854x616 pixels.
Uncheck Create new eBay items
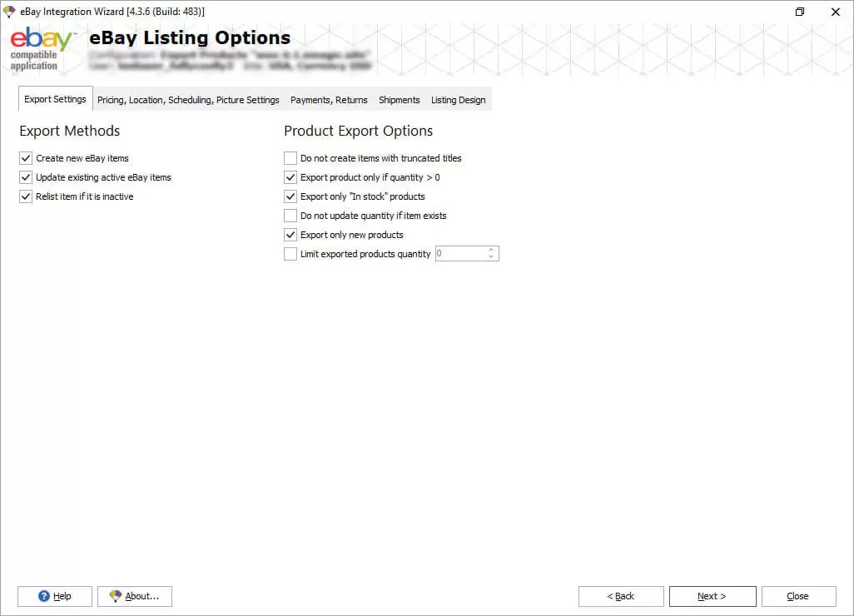[x=26, y=158]
